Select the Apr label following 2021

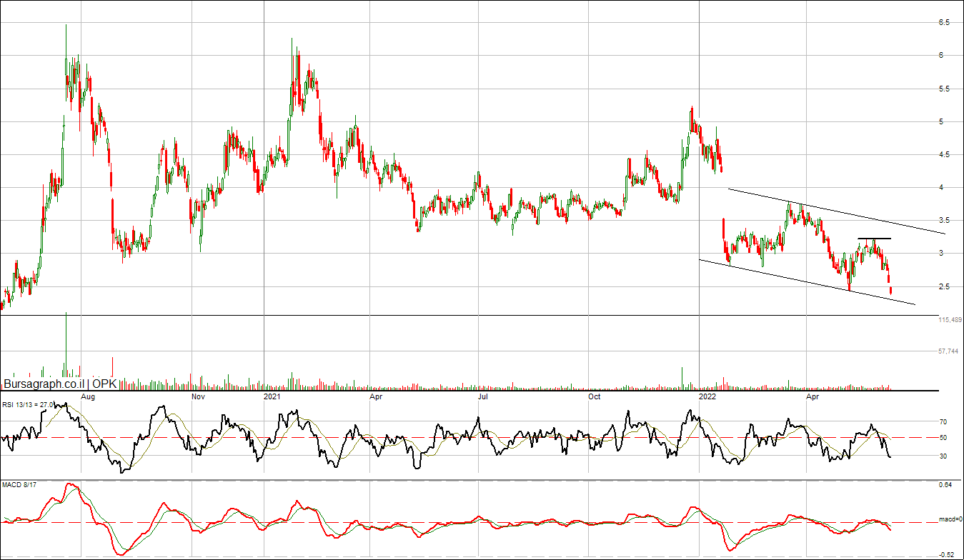pyautogui.click(x=375, y=396)
